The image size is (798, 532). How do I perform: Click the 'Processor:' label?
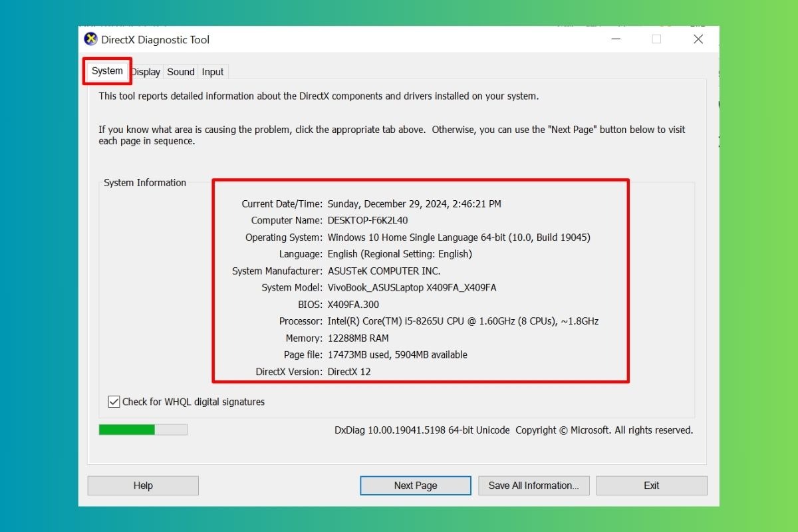[301, 321]
